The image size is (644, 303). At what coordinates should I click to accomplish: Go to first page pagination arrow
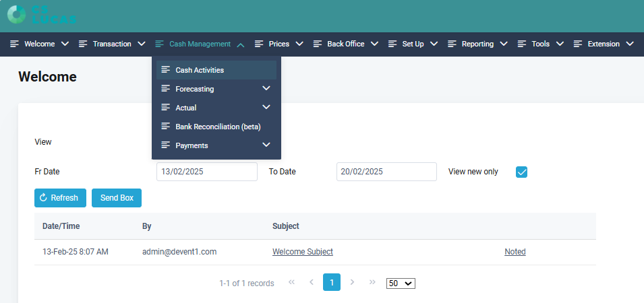[x=291, y=283]
